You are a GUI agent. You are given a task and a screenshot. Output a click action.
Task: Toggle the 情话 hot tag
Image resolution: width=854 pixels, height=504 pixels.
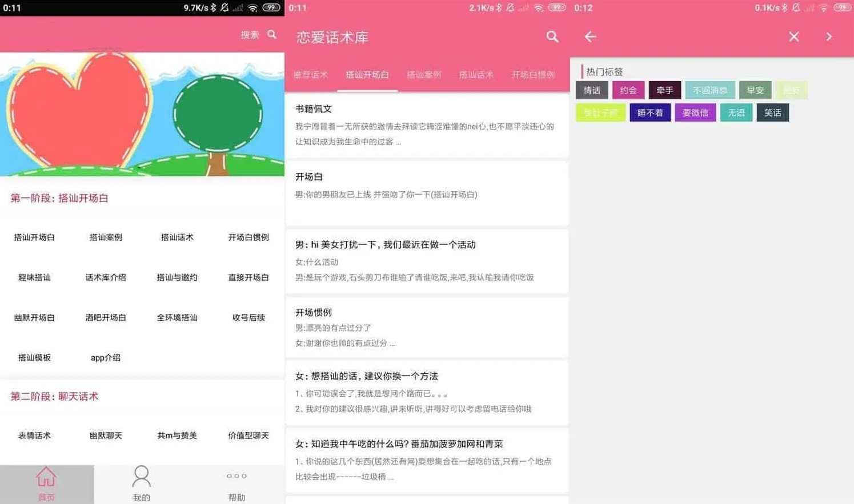coord(592,90)
